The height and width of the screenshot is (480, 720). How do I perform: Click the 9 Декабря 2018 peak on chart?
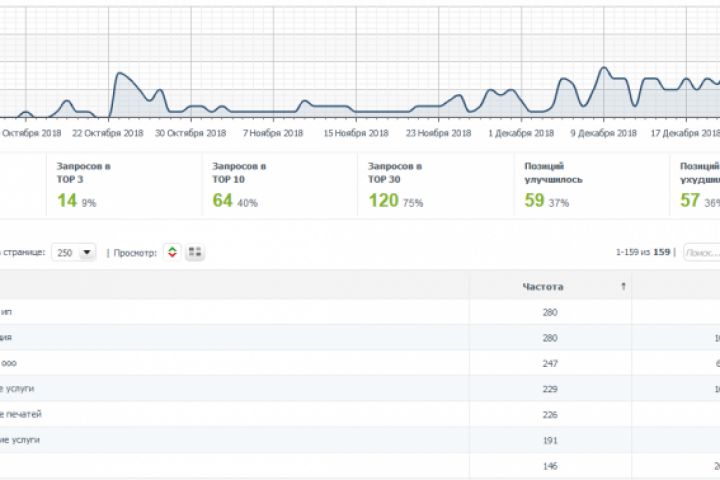pyautogui.click(x=604, y=68)
